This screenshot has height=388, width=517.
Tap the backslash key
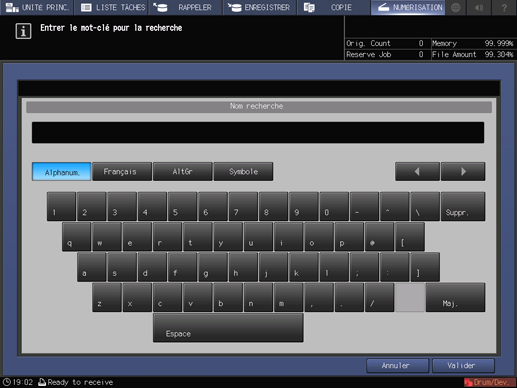(x=425, y=206)
